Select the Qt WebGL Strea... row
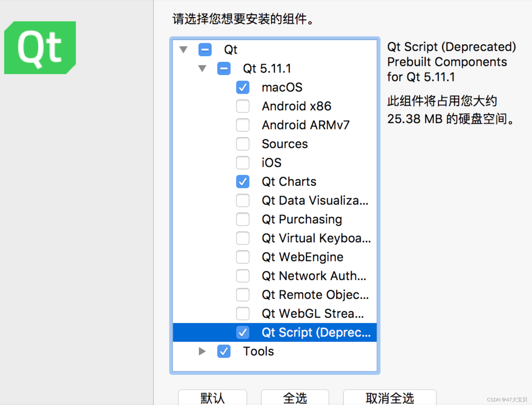Viewport: 532px width, 405px height. pyautogui.click(x=275, y=314)
